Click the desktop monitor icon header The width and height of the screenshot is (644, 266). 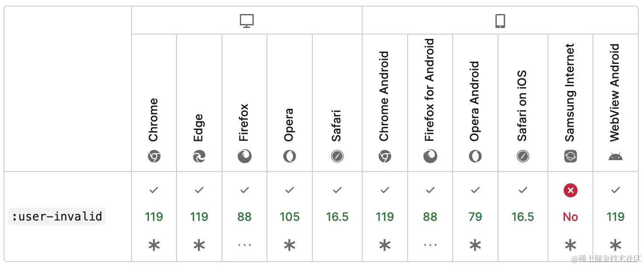click(247, 21)
